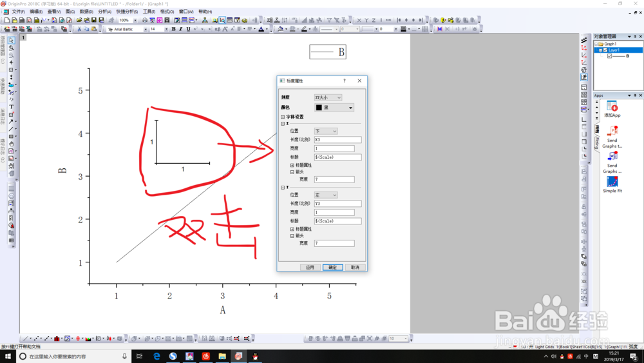
Task: Toggle Bold formatting button
Action: point(174,29)
